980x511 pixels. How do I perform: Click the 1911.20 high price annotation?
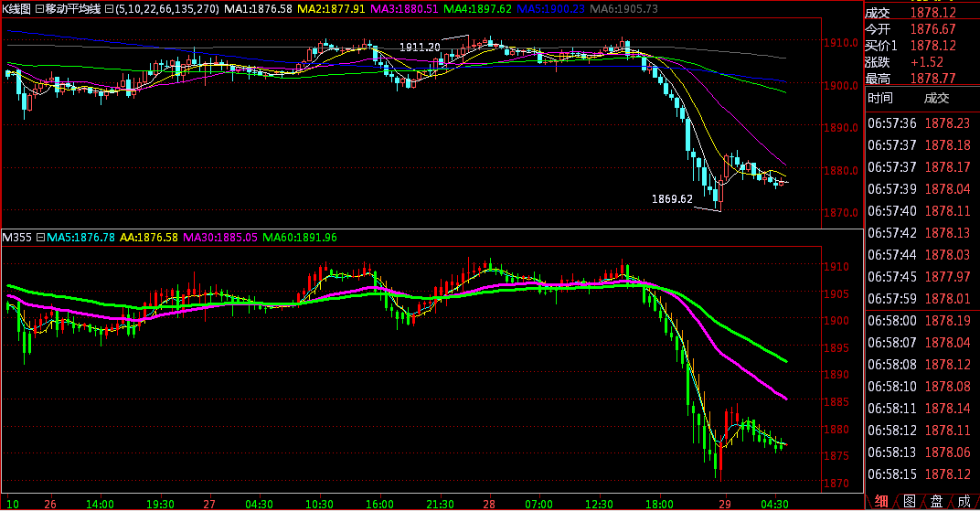click(x=420, y=47)
